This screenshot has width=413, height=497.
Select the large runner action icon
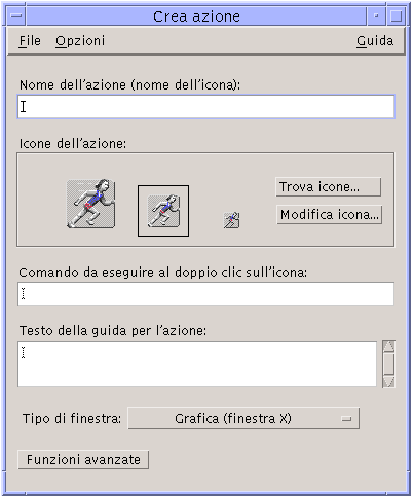(x=91, y=204)
